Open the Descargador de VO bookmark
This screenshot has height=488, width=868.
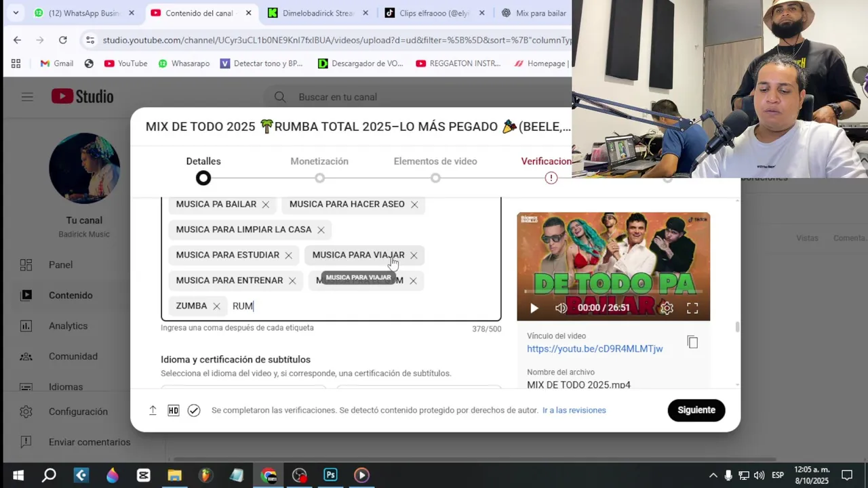361,64
